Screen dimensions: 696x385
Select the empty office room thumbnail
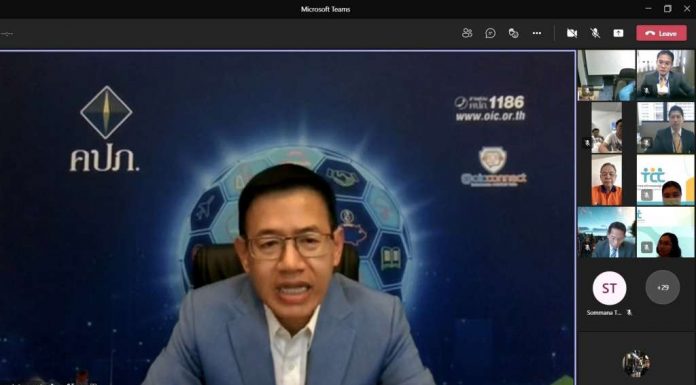coord(606,75)
